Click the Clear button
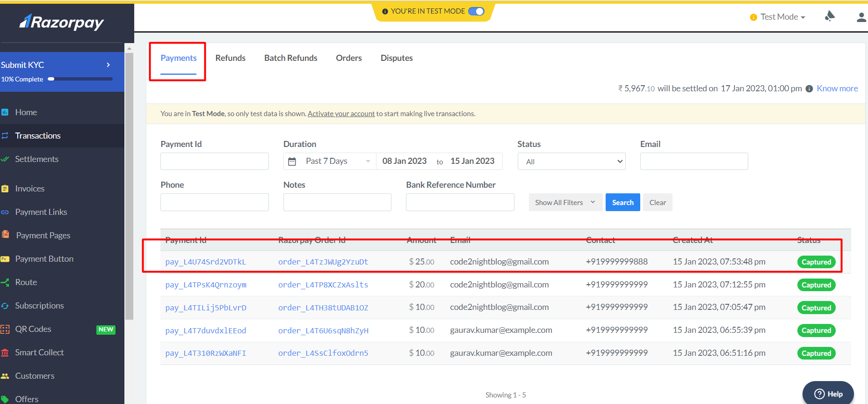This screenshot has height=404, width=868. point(658,202)
